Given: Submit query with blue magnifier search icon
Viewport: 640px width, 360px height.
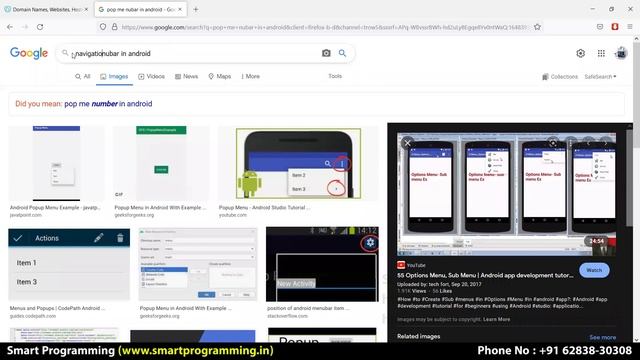Looking at the screenshot, I should point(342,53).
